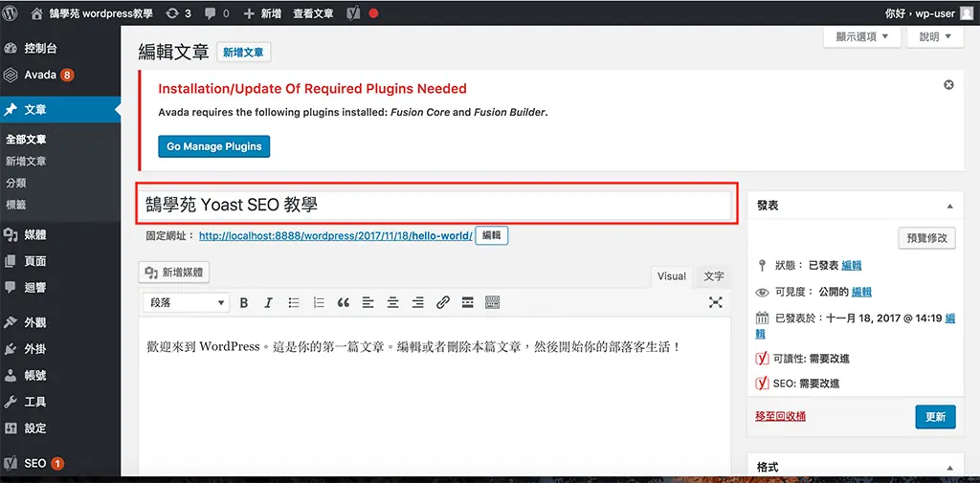Open 控制台 dashboard menu
Image resolution: width=980 pixels, height=483 pixels.
coord(60,48)
